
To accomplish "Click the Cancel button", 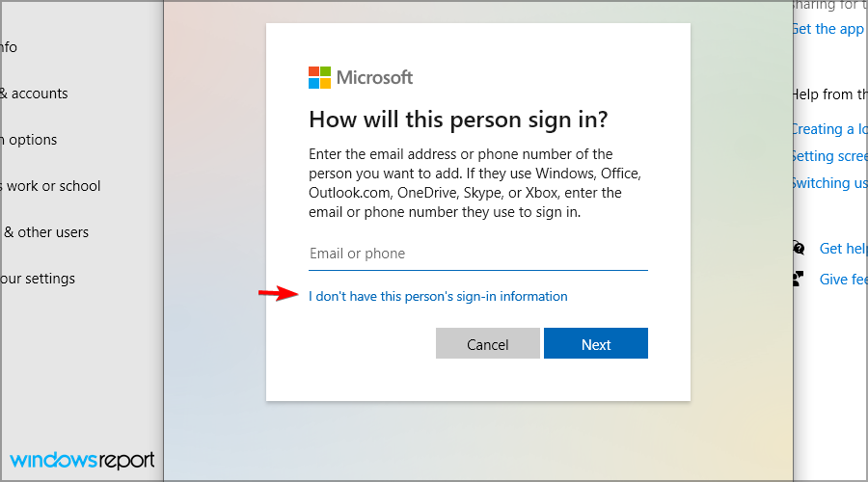I will (487, 343).
